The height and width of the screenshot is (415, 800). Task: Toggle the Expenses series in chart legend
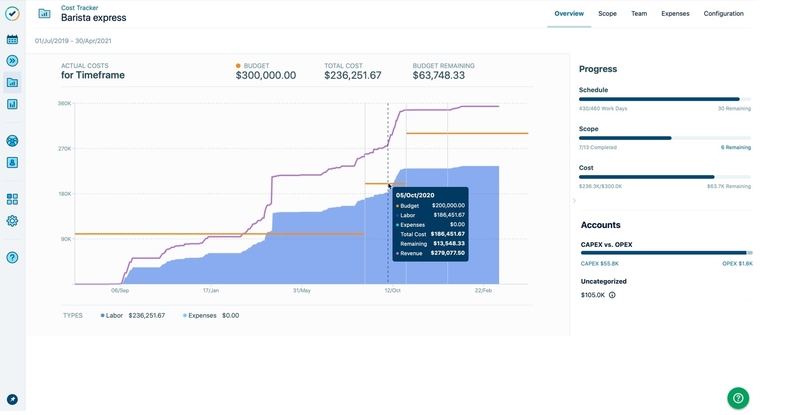pyautogui.click(x=203, y=315)
